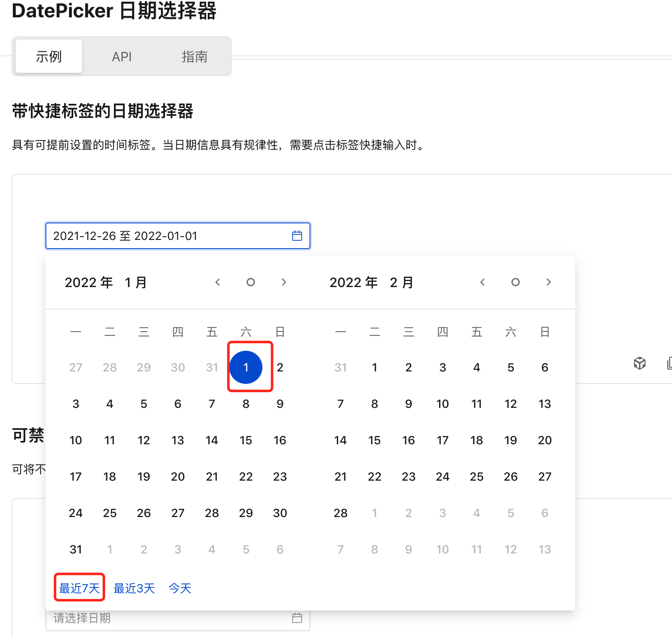Open the 指南 tab
Viewport: 672px width, 637px height.
195,56
